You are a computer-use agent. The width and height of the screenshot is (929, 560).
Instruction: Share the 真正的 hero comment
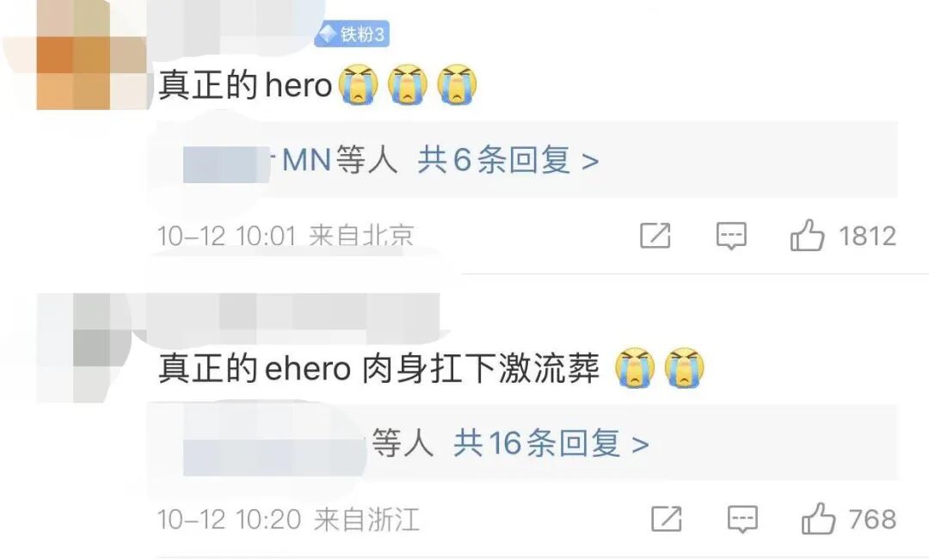tap(655, 235)
